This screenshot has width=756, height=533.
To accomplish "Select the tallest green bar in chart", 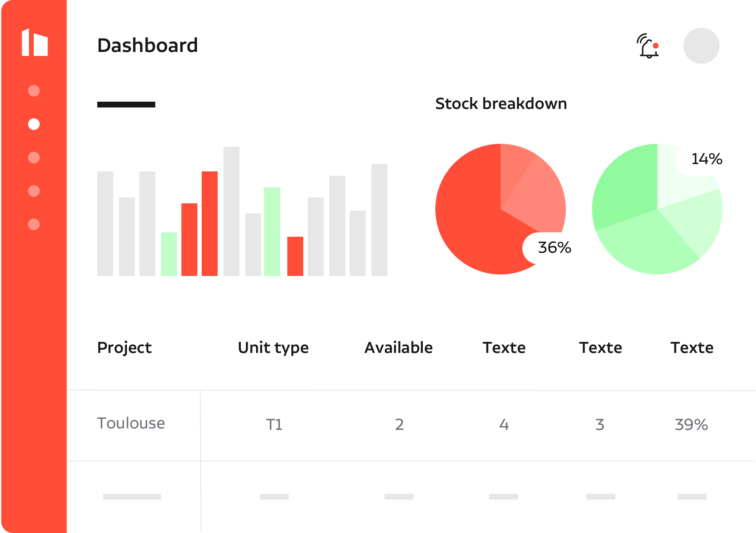I will (x=272, y=232).
